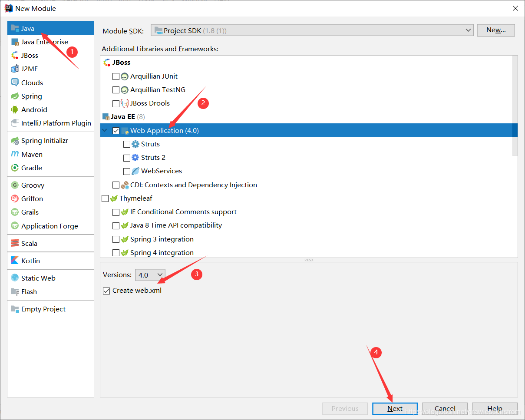Open the Module SDK dropdown
Screen dimensions: 525x420
312,30
